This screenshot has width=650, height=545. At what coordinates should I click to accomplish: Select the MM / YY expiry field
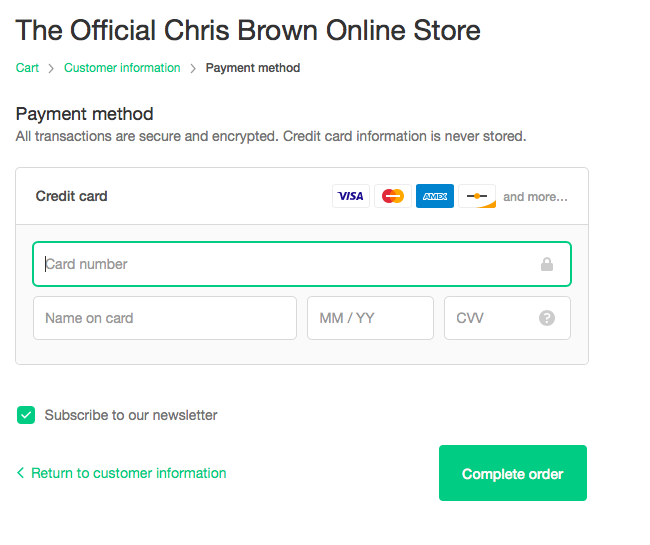coord(370,318)
